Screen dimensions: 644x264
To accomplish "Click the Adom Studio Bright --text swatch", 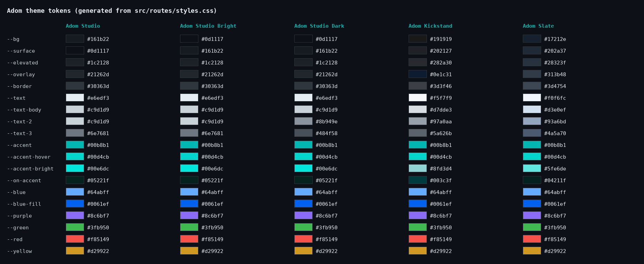I will click(x=189, y=98).
